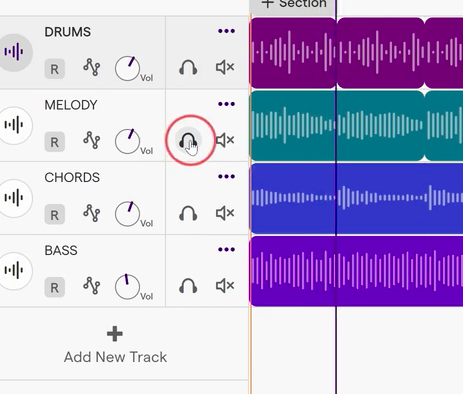Mute the BASS track
The width and height of the screenshot is (463, 394).
(225, 286)
